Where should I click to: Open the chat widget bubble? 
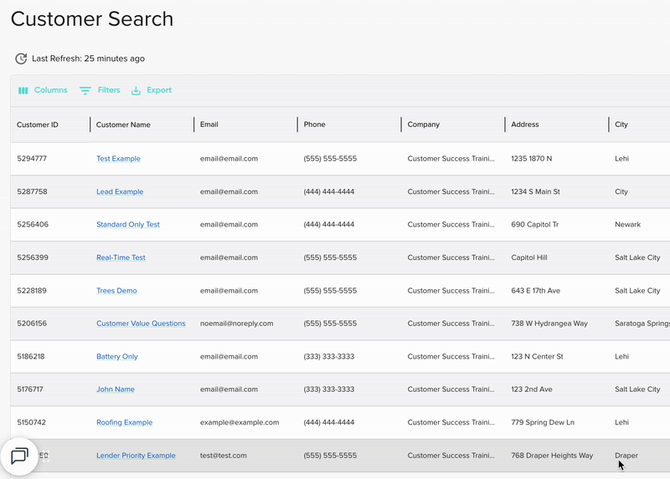19,457
